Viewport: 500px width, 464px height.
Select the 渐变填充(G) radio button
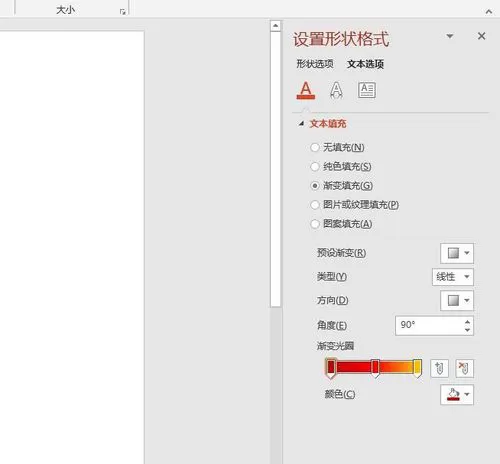[x=315, y=185]
